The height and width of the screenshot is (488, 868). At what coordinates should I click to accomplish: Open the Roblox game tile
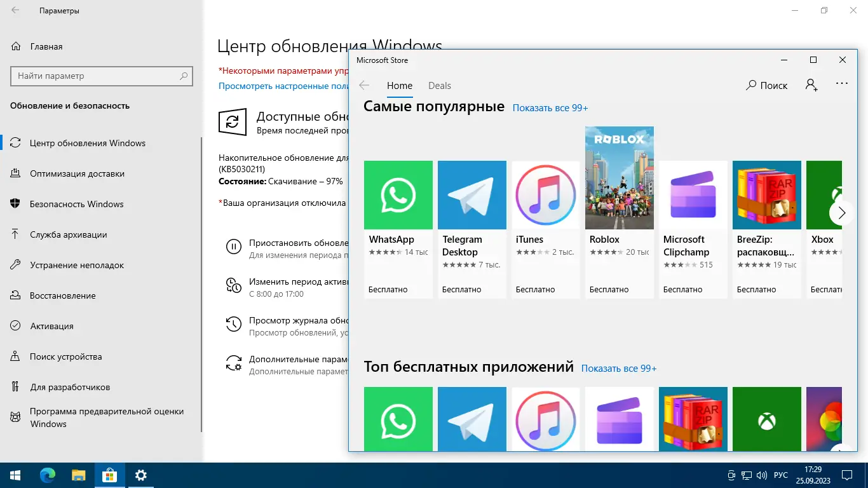pyautogui.click(x=620, y=212)
